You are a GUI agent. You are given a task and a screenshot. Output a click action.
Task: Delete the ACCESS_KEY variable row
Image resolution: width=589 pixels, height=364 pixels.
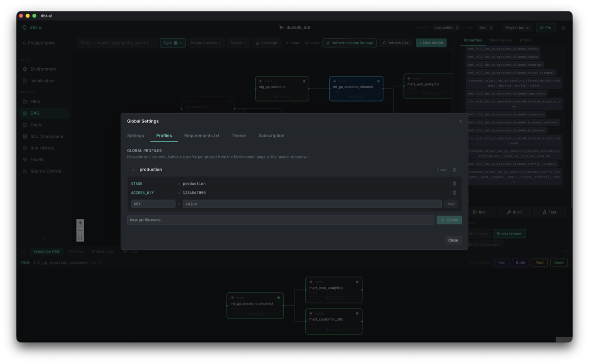point(455,193)
